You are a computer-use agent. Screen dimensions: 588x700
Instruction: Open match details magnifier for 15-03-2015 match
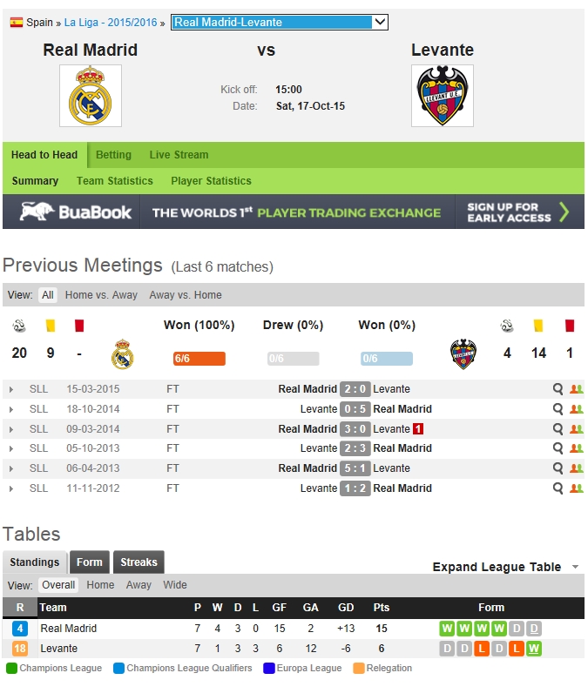tap(558, 389)
